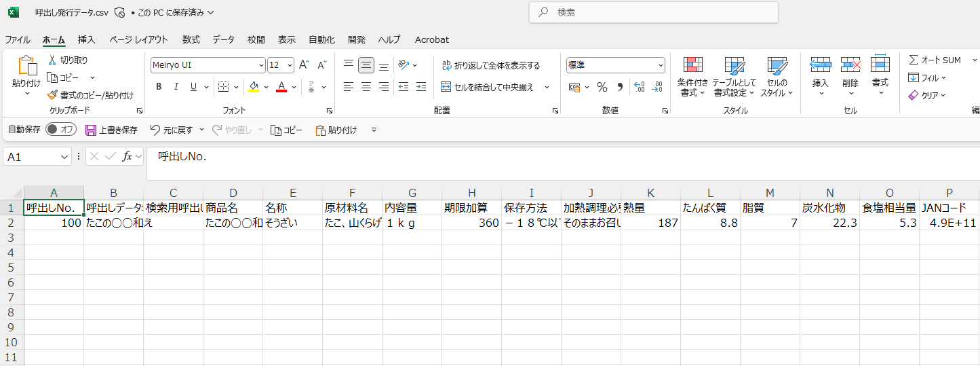Expand the font size dropdown

point(290,66)
